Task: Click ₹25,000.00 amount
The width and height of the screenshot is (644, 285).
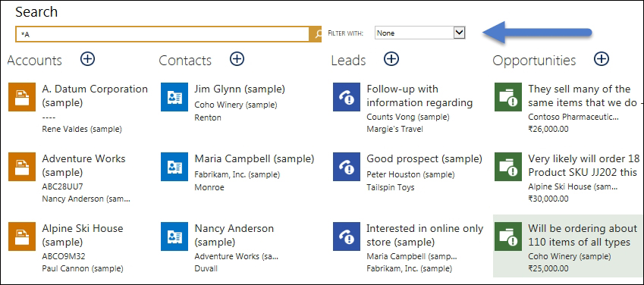Action: [x=548, y=268]
